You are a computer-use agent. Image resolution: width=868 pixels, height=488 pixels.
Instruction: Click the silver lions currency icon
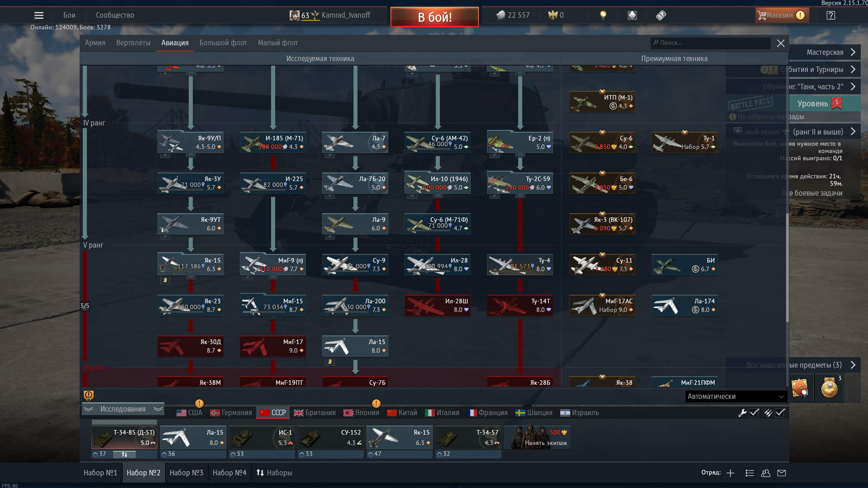click(x=501, y=15)
